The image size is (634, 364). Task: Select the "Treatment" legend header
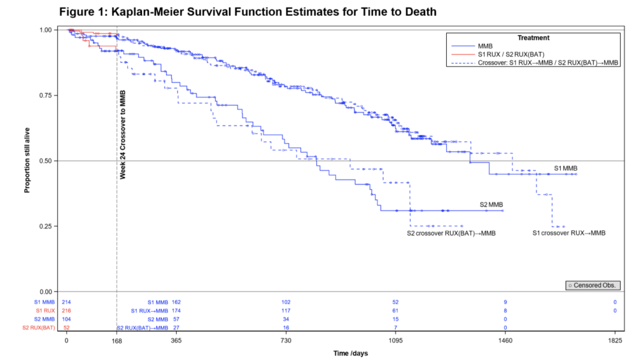point(533,38)
